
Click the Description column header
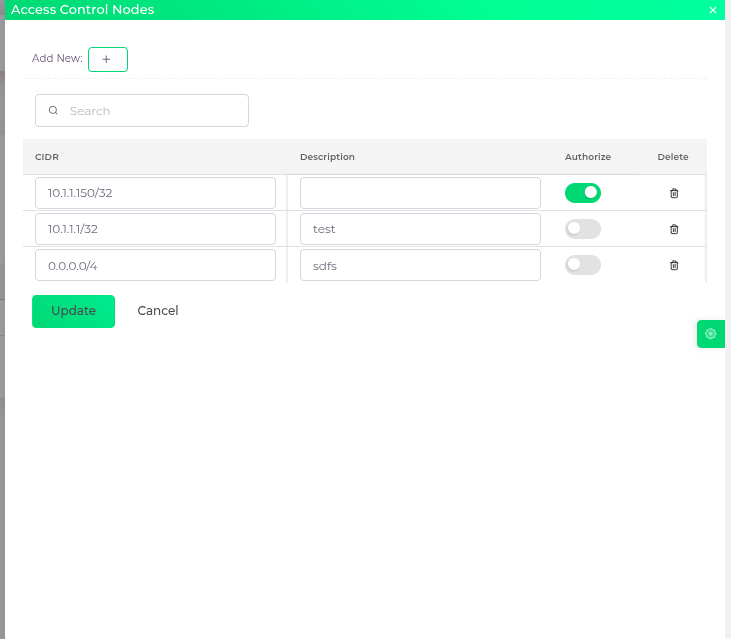pyautogui.click(x=327, y=157)
